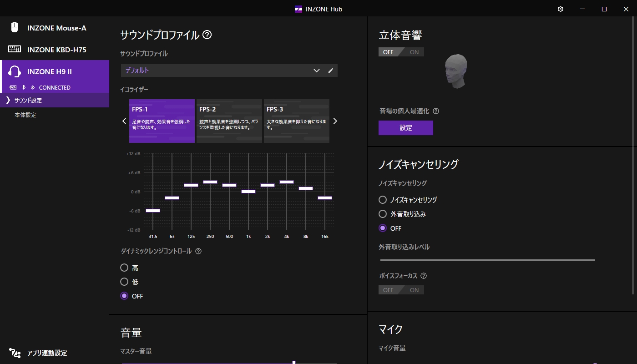The height and width of the screenshot is (364, 637).
Task: Click the CONNECTED status text
Action: click(55, 87)
